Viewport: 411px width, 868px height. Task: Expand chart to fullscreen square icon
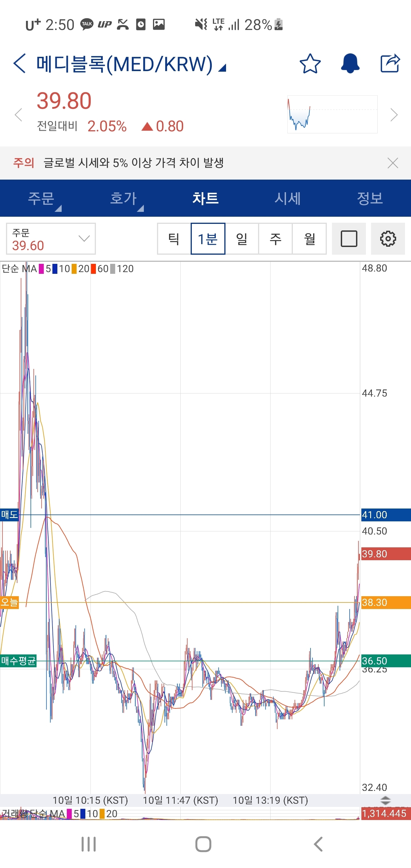click(x=349, y=239)
